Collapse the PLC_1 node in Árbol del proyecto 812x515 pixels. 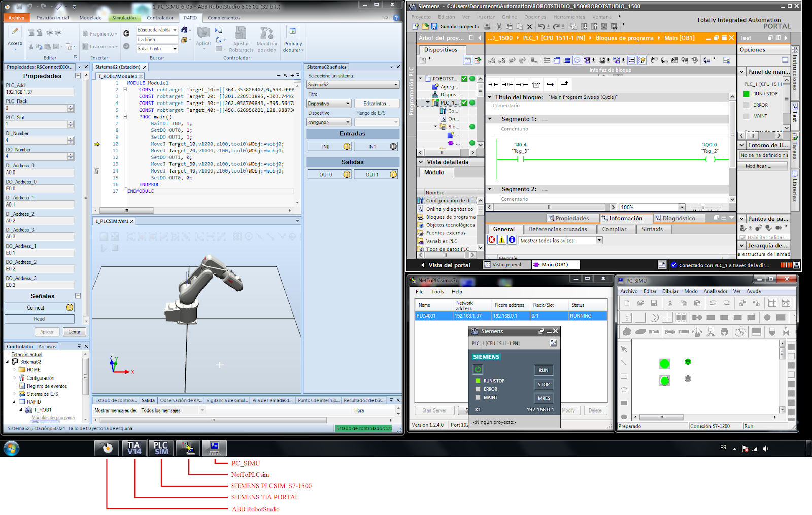click(x=428, y=102)
